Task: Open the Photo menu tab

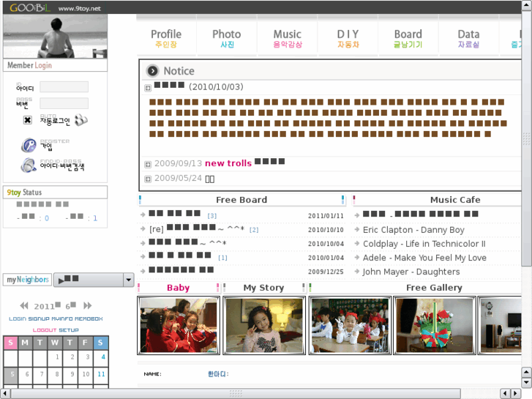Action: [x=226, y=38]
